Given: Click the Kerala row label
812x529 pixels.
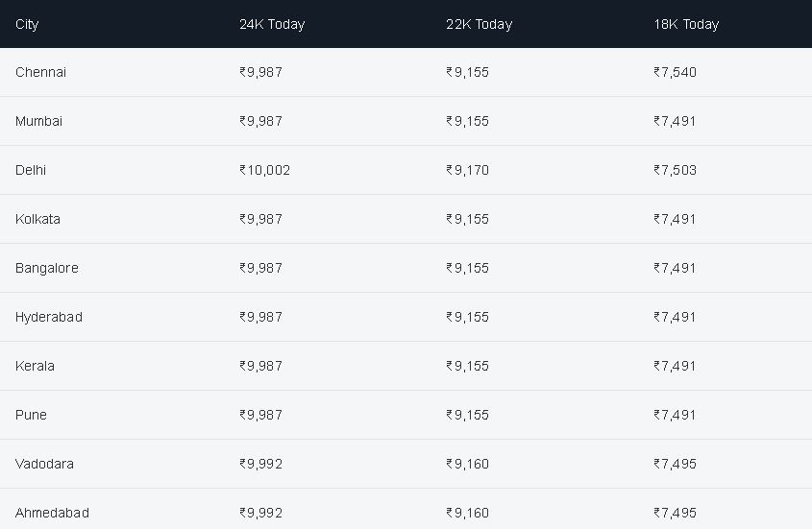Looking at the screenshot, I should 35,366.
